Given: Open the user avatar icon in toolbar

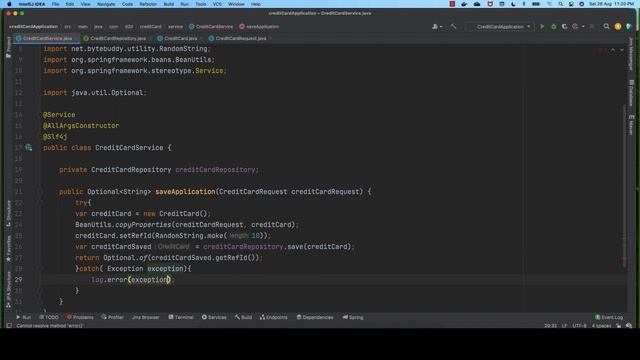Looking at the screenshot, I should pyautogui.click(x=618, y=27).
